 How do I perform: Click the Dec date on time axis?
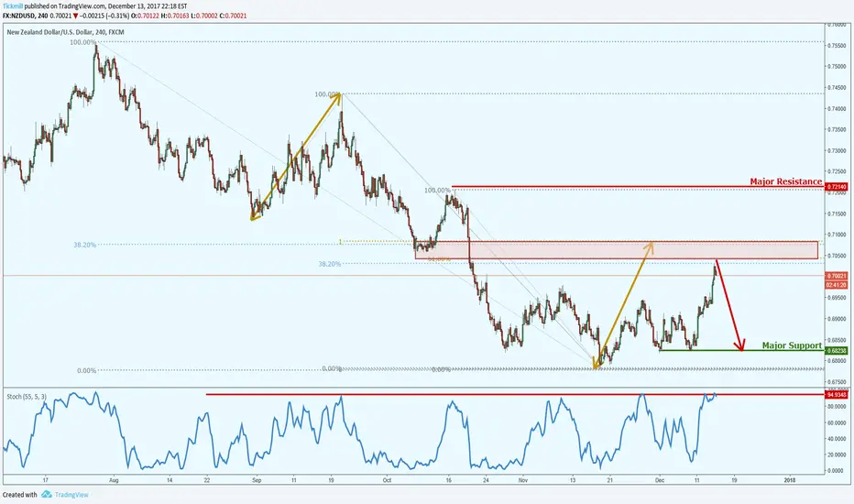coord(660,480)
